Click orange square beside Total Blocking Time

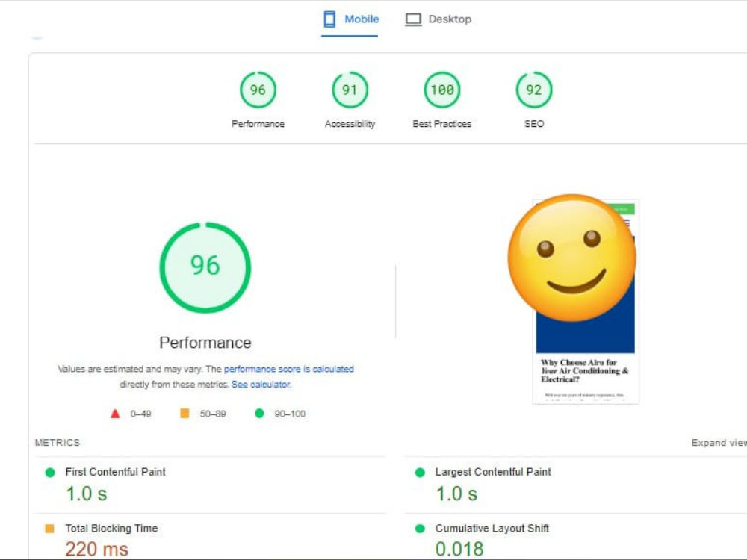point(49,529)
